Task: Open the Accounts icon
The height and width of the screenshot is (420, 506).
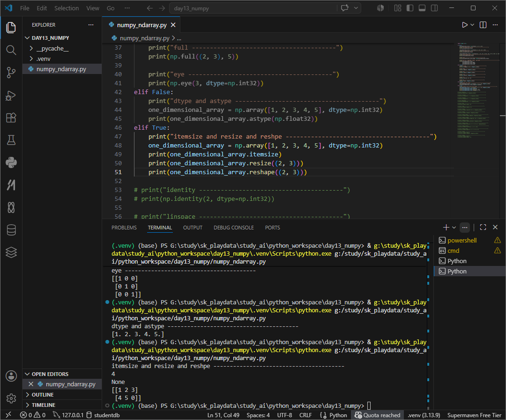Action: click(x=11, y=376)
